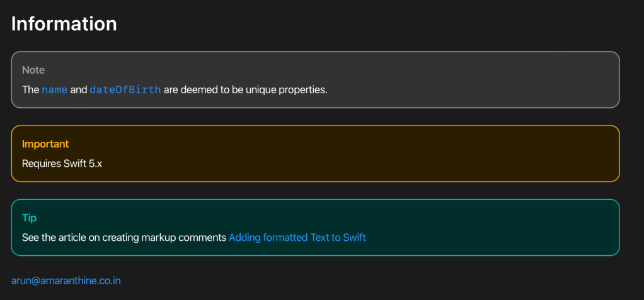Image resolution: width=644 pixels, height=300 pixels.
Task: Click the word "The" starting the Note sentence
Action: click(30, 89)
